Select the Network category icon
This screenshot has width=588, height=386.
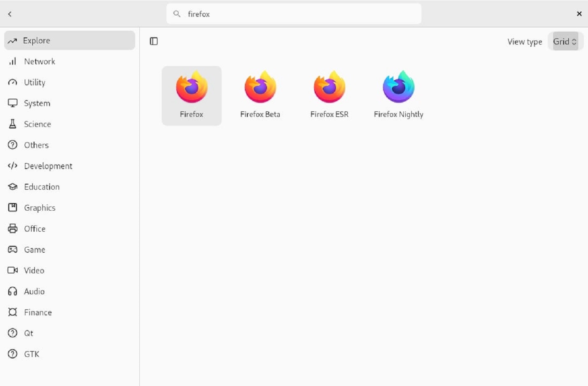click(x=12, y=61)
